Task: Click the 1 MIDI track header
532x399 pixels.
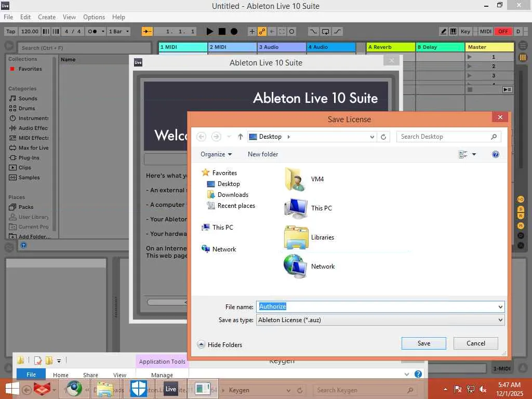Action: (x=182, y=47)
